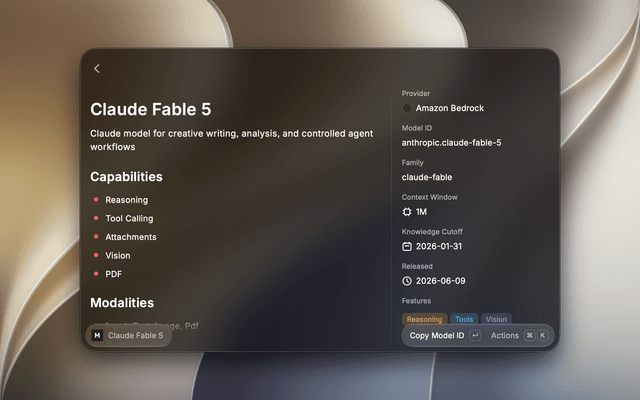This screenshot has width=640, height=400.
Task: Click the anthropic.claude-fable-5 model ID
Action: pos(451,143)
